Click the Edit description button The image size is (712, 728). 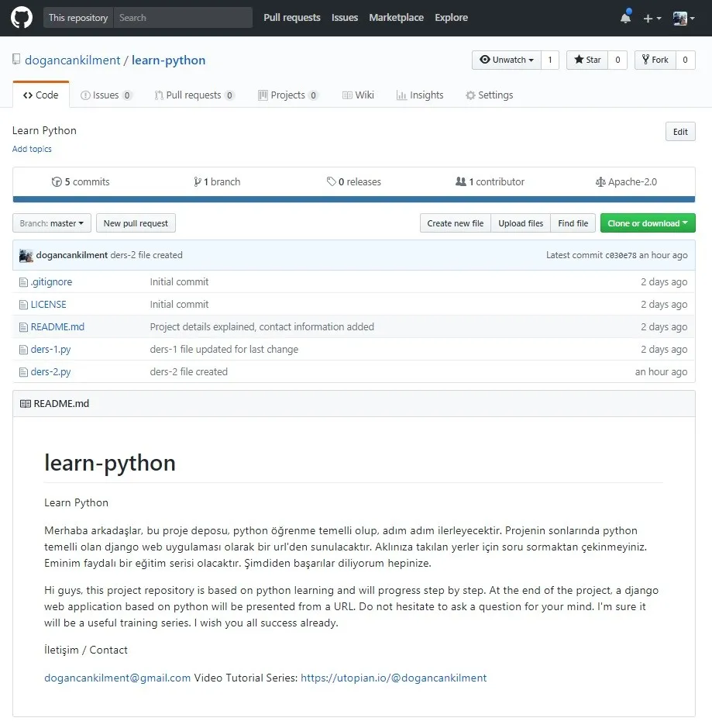coord(680,132)
